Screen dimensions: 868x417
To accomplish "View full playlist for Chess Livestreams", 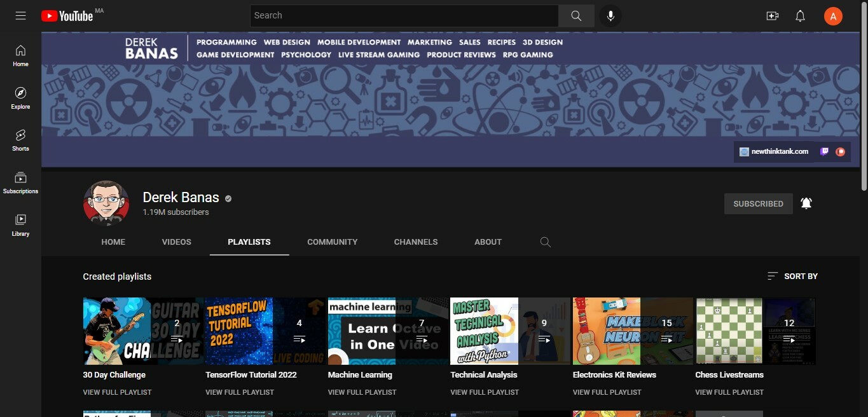I will tap(730, 392).
